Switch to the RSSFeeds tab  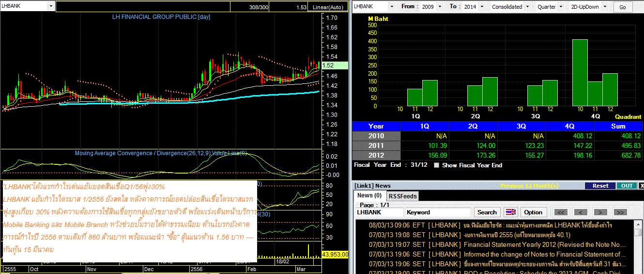[x=403, y=196]
